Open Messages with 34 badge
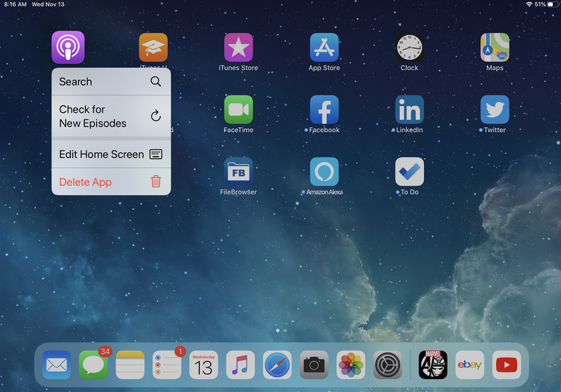 pos(93,364)
